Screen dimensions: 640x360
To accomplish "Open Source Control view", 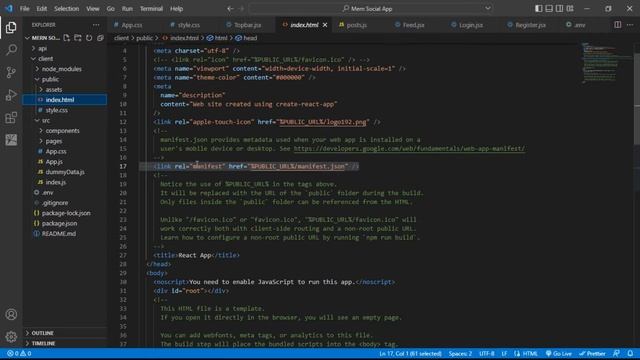I will tap(11, 72).
